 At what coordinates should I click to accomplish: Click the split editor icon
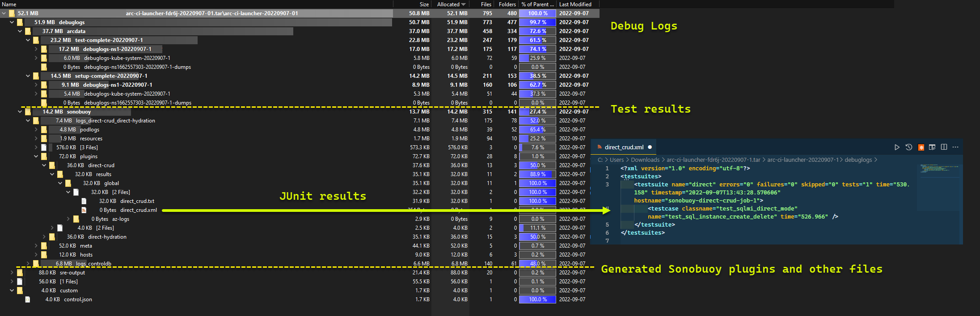(x=944, y=147)
